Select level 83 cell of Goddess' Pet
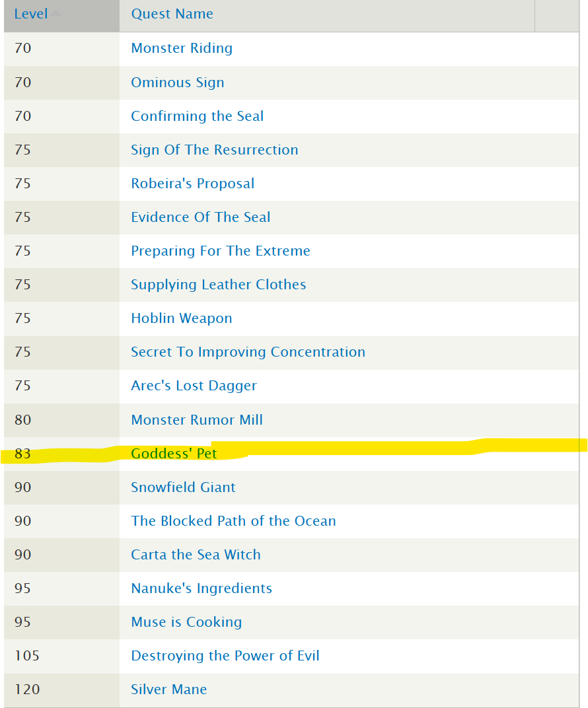 coord(61,453)
